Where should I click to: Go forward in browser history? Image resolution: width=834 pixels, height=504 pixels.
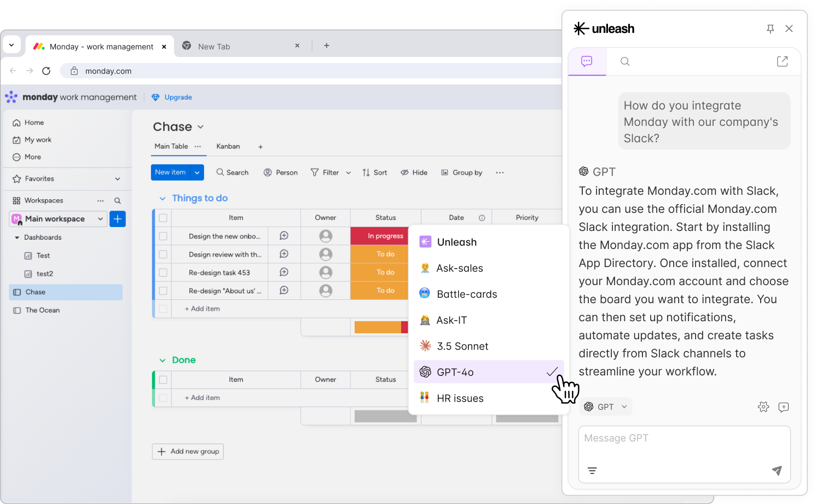(30, 71)
